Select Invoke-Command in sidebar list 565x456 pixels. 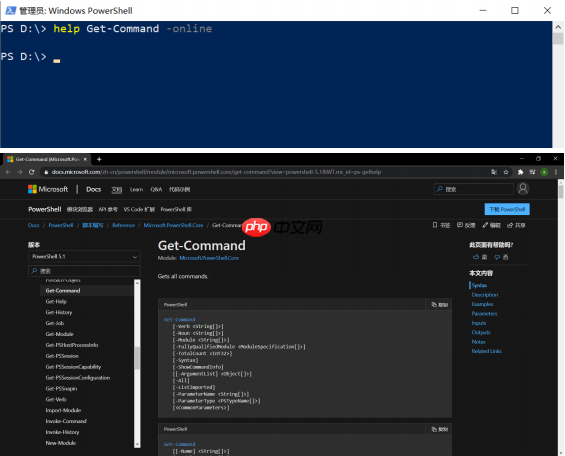coord(66,421)
